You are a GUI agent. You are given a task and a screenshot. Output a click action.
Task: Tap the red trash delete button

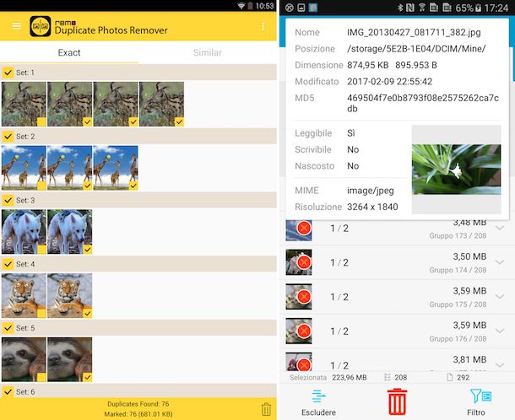(x=397, y=401)
